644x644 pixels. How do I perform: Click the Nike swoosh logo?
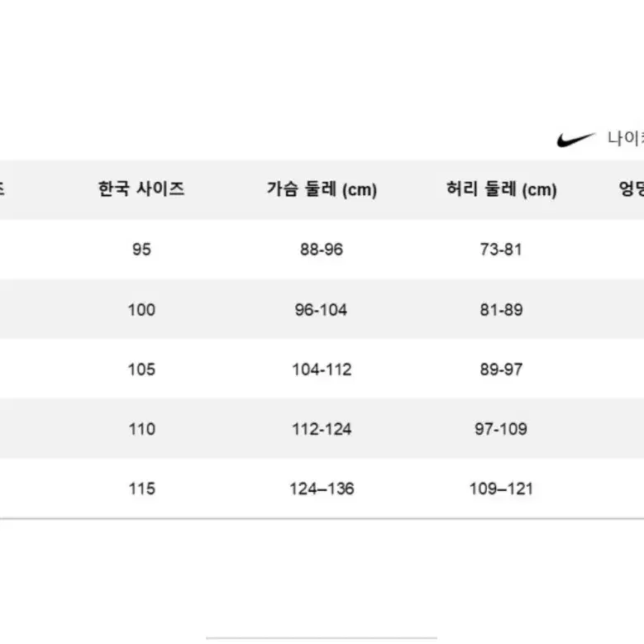tap(576, 140)
